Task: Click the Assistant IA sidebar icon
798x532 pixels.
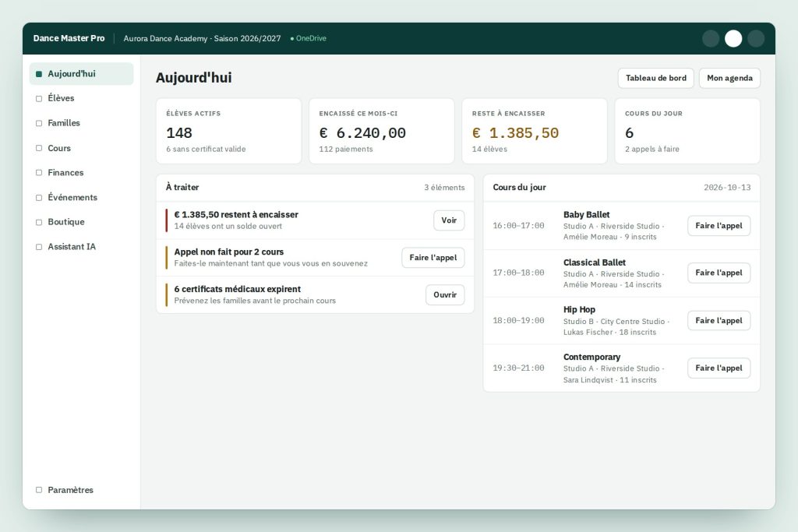Action: click(39, 247)
